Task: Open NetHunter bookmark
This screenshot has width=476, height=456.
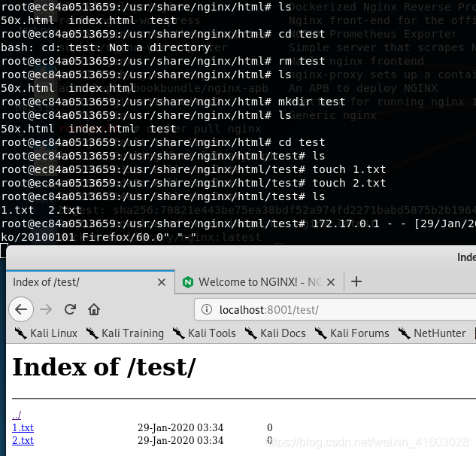Action: (x=432, y=333)
